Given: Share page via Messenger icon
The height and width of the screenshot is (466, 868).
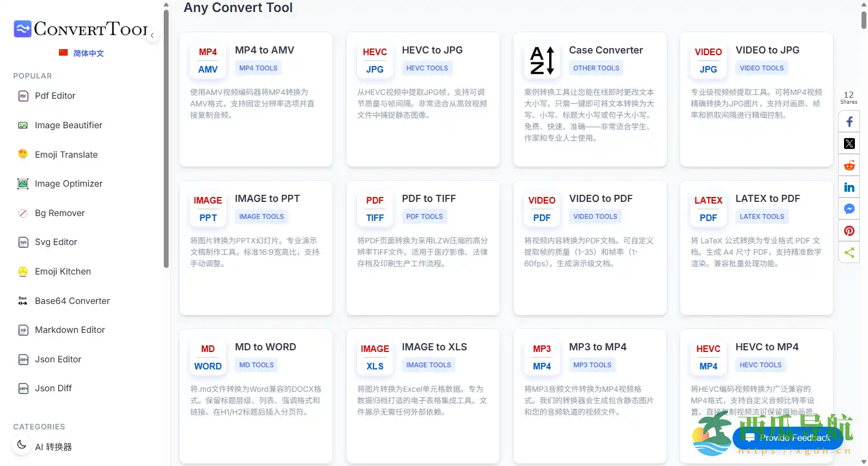Looking at the screenshot, I should click(x=849, y=209).
